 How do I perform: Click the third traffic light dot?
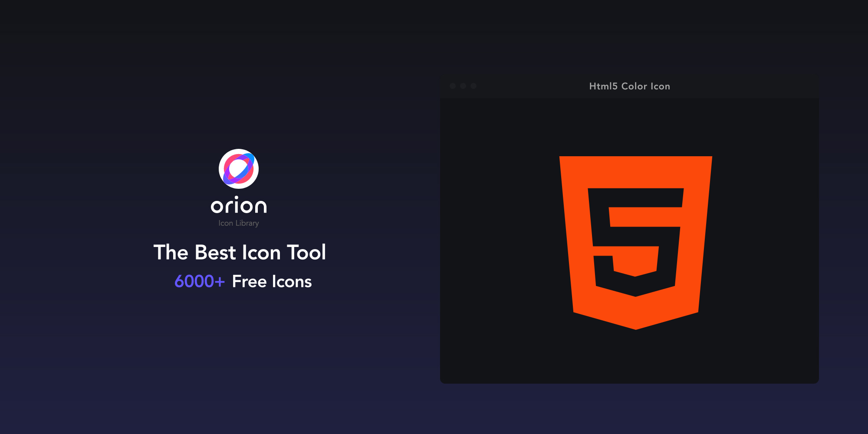coord(474,86)
